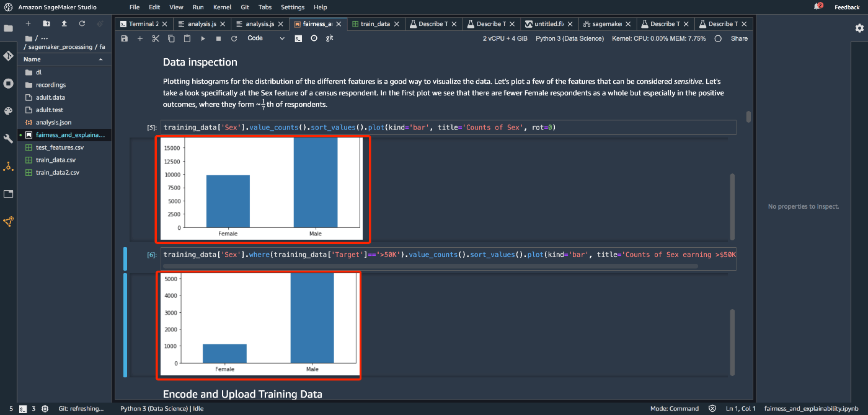Open the wrench tools sidebar icon
The image size is (868, 415).
[8, 139]
